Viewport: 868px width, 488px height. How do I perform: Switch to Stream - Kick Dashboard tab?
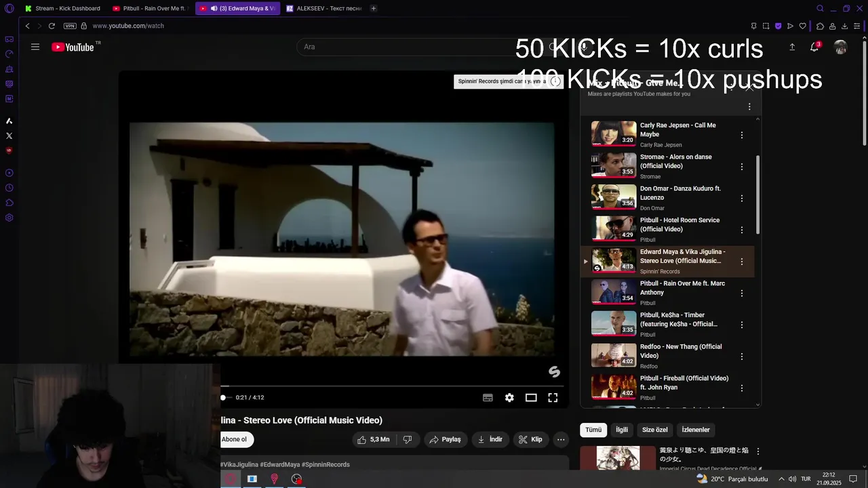62,8
